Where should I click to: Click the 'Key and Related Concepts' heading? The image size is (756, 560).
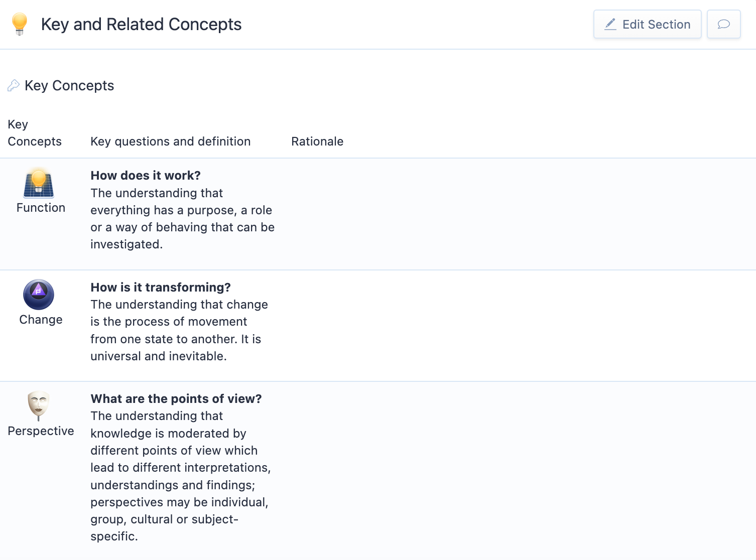pyautogui.click(x=141, y=24)
